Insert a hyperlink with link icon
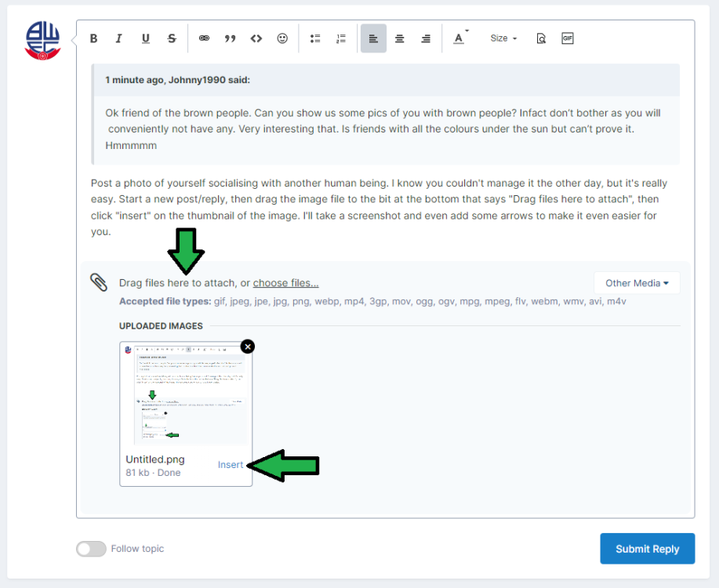Image resolution: width=719 pixels, height=588 pixels. pyautogui.click(x=204, y=38)
